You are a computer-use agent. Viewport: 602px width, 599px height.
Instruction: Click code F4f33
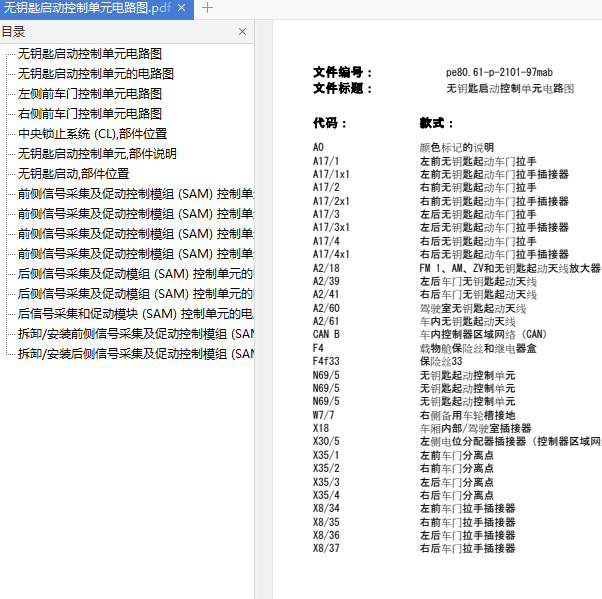point(326,361)
